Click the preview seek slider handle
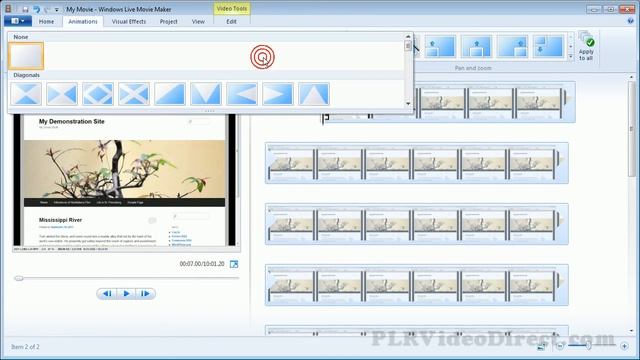Screen dimensions: 640x360 click(x=18, y=278)
